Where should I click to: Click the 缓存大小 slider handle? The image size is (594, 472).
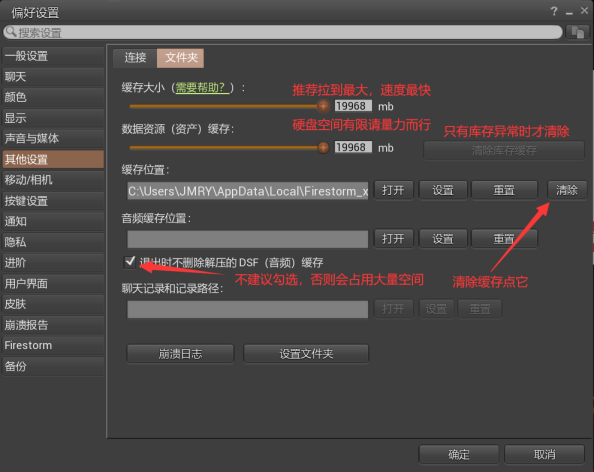(323, 106)
